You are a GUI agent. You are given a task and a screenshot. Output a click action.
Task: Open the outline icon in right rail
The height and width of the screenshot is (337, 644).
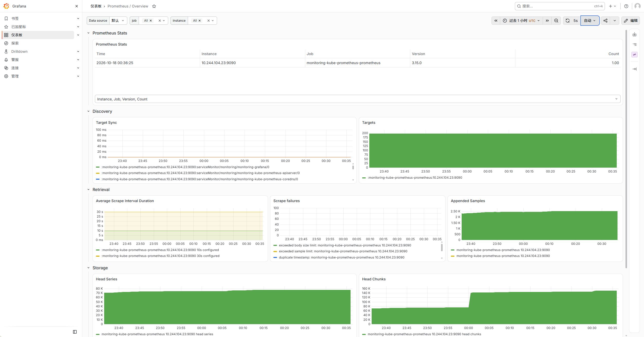click(634, 45)
